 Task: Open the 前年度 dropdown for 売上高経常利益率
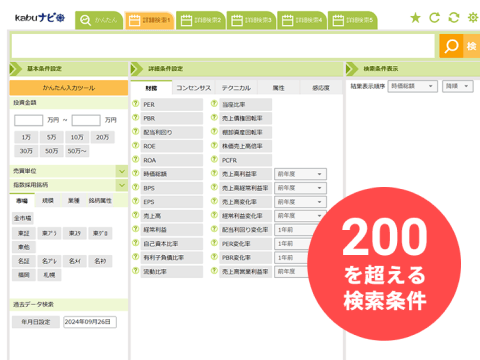click(300, 188)
